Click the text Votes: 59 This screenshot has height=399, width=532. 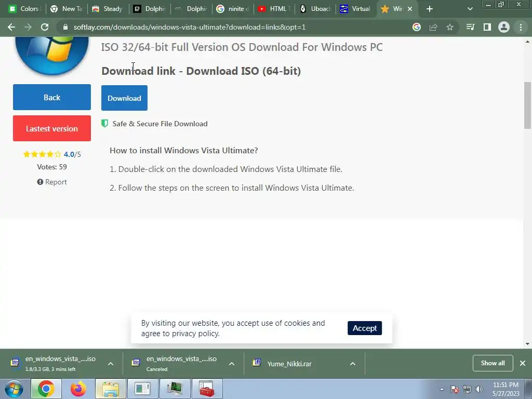pyautogui.click(x=52, y=167)
